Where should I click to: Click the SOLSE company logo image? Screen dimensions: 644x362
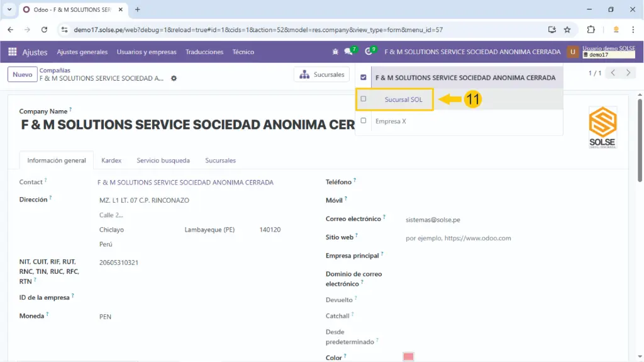pyautogui.click(x=602, y=127)
